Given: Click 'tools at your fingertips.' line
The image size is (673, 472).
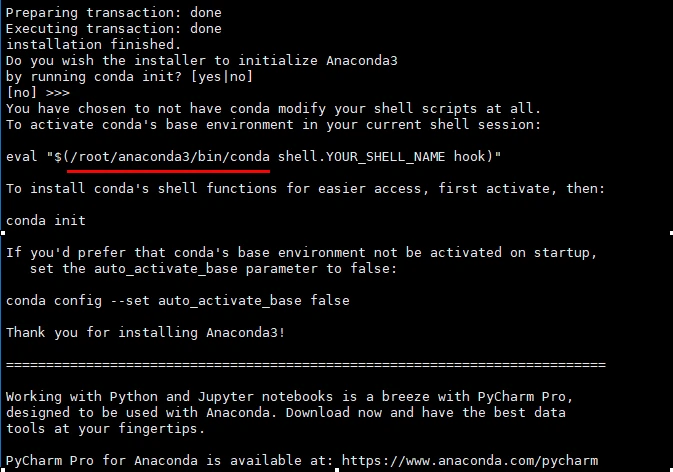Looking at the screenshot, I should click(106, 429).
